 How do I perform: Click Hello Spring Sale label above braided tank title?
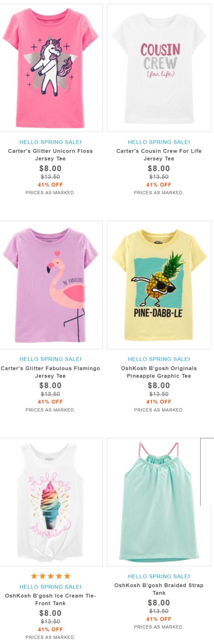tap(159, 576)
